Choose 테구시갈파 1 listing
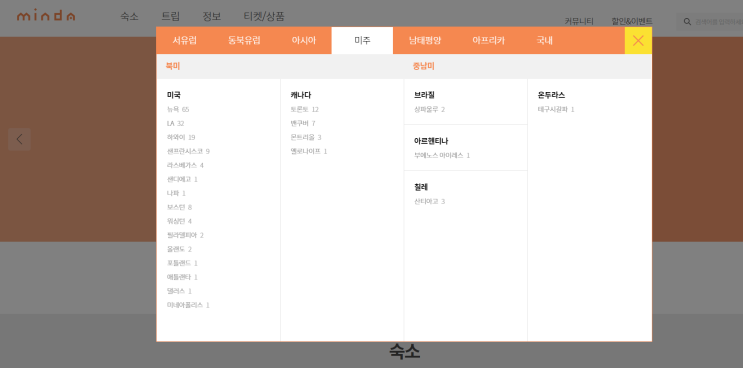The image size is (743, 368). pos(556,109)
